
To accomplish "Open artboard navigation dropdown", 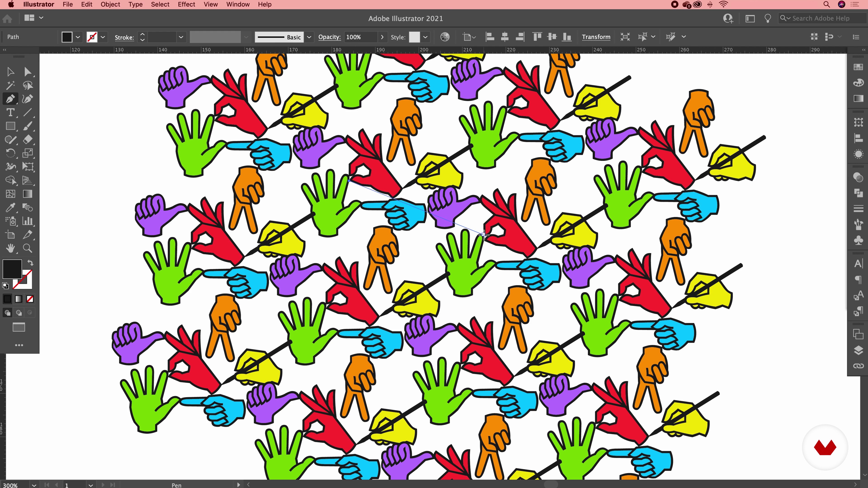I will (91, 485).
